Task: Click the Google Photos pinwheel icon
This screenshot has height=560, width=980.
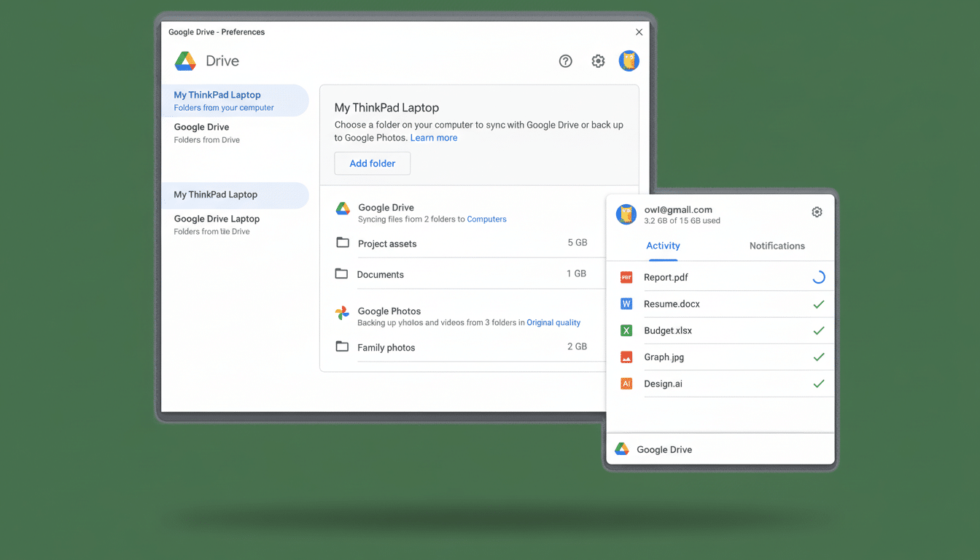Action: pyautogui.click(x=341, y=314)
